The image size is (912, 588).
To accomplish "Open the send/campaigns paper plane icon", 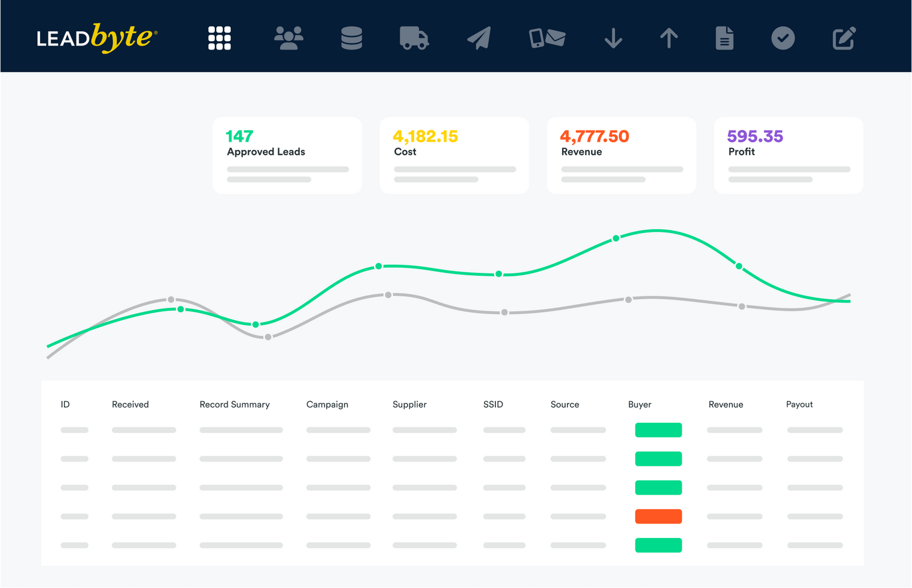I will (x=479, y=38).
